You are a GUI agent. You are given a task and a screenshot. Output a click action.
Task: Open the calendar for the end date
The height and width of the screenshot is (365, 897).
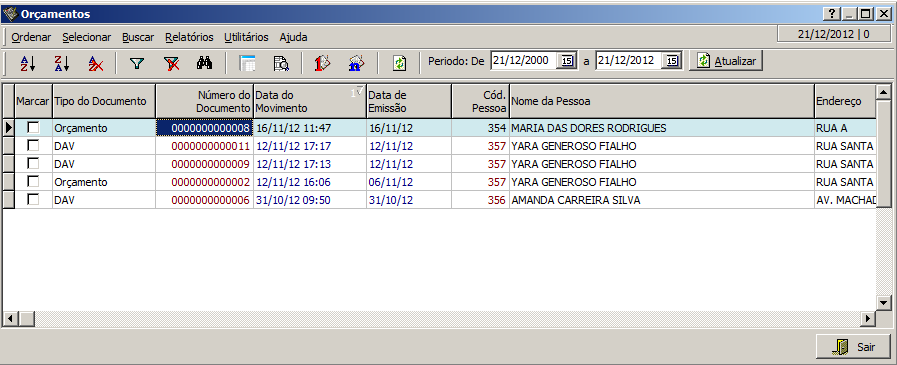click(672, 61)
